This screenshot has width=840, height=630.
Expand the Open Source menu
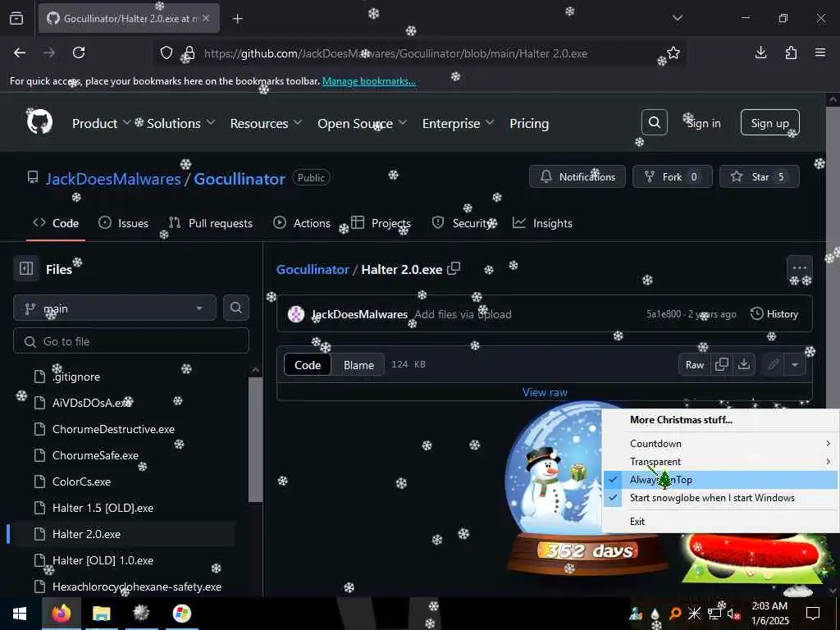pyautogui.click(x=362, y=123)
